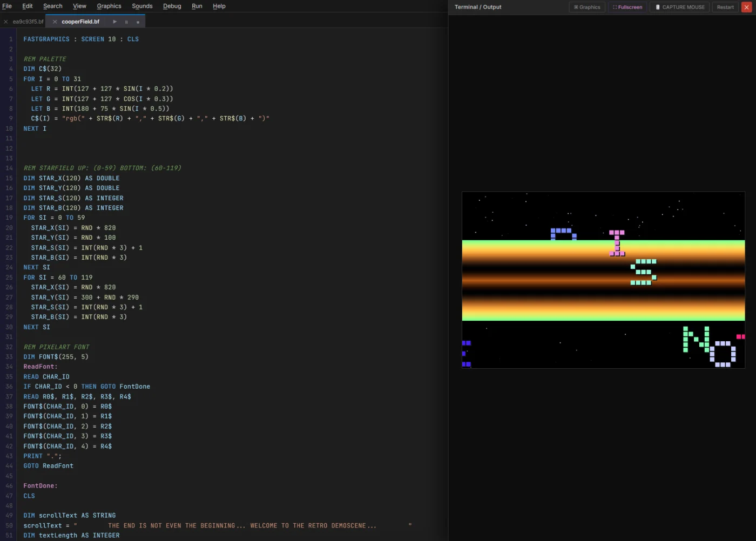
Task: Click the 'ReadFont:' label line
Action: click(40, 367)
